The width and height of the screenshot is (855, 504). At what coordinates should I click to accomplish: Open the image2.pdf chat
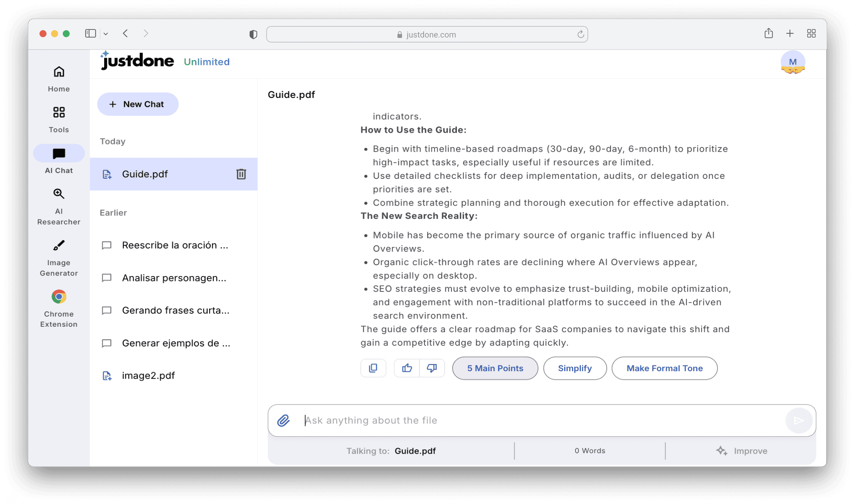(148, 375)
